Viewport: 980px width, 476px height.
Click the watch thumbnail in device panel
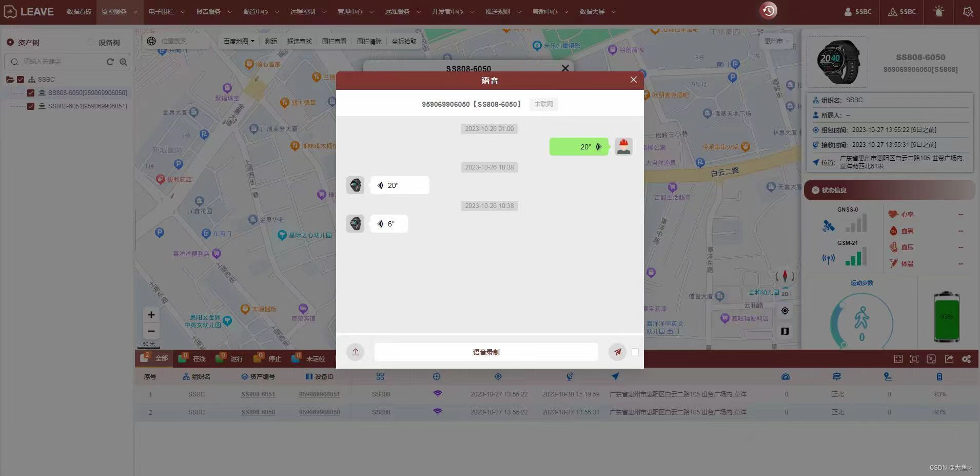coord(837,62)
